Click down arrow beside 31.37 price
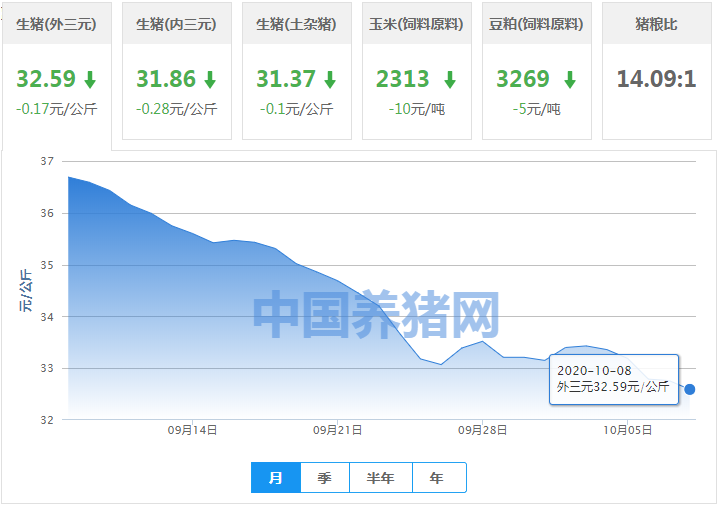Viewport: 720px width, 507px height. coord(330,80)
